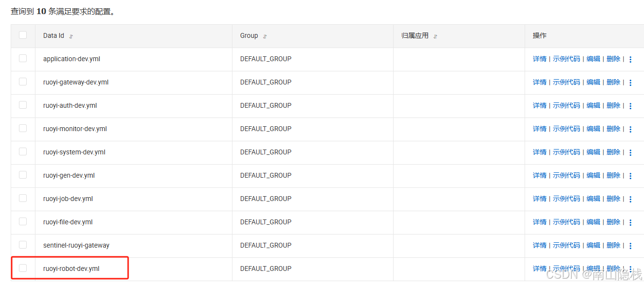Open 详情 for ruoyi-auth-dev.yml

point(540,105)
